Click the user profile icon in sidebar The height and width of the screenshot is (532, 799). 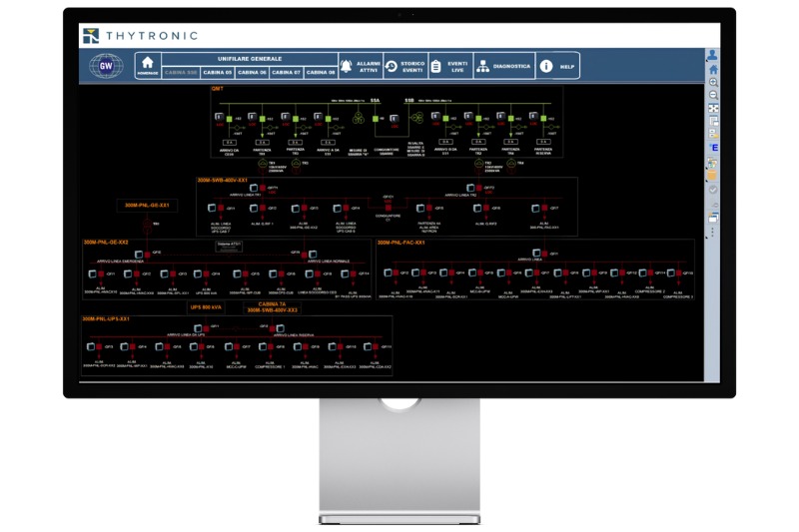713,55
